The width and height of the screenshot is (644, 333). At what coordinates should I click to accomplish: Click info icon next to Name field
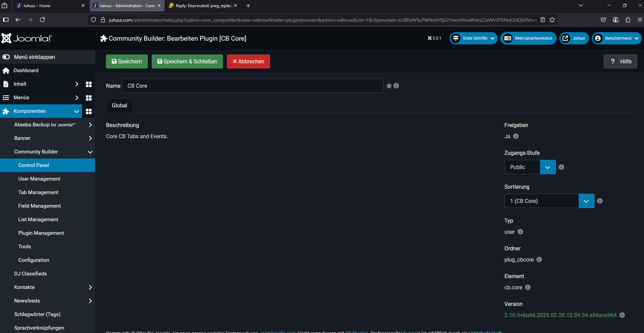pyautogui.click(x=396, y=86)
